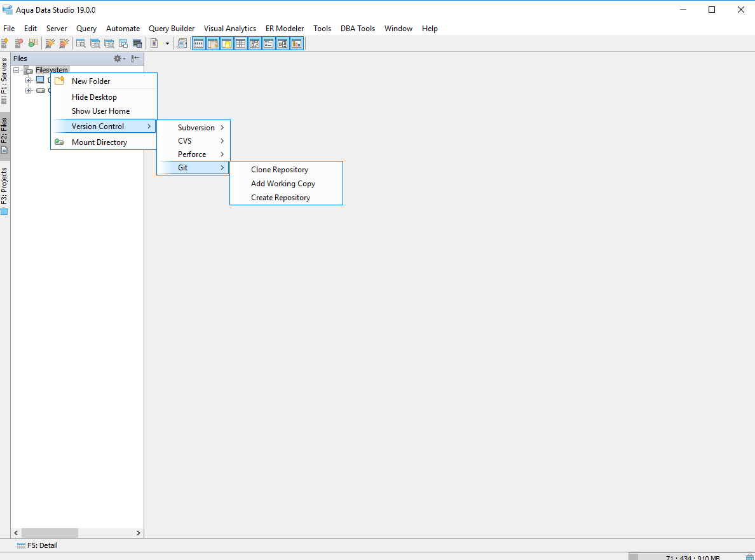This screenshot has height=560, width=755.
Task: Toggle the plain table grid view button
Action: pos(240,44)
